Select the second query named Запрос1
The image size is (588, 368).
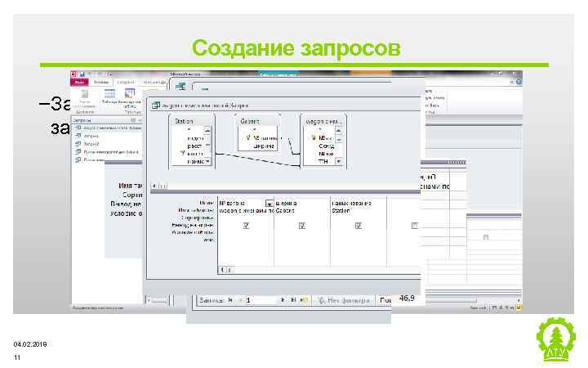87,136
